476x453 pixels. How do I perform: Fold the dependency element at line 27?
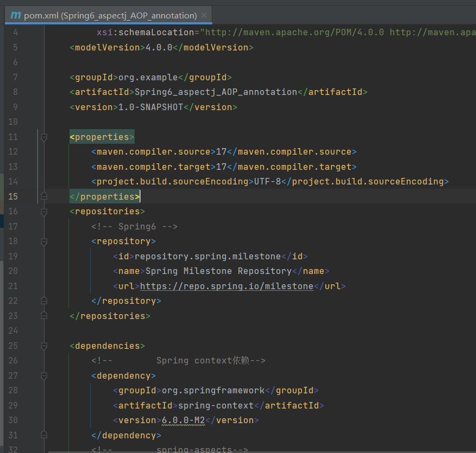[44, 375]
